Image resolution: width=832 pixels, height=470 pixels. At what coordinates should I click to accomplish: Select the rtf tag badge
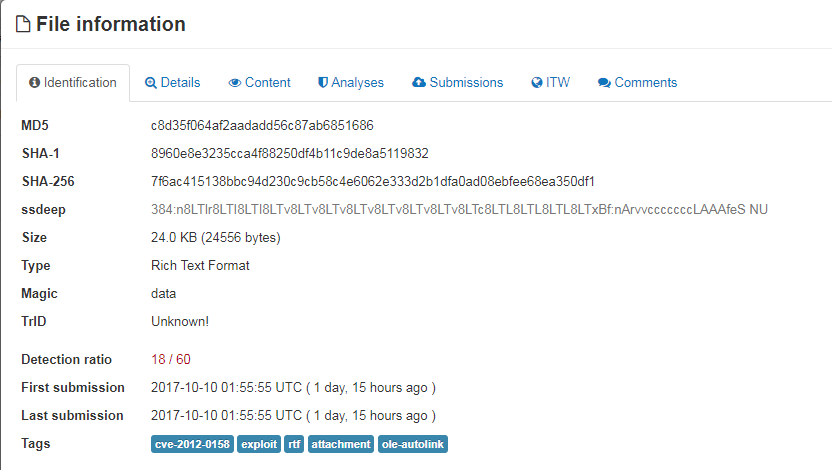[294, 444]
